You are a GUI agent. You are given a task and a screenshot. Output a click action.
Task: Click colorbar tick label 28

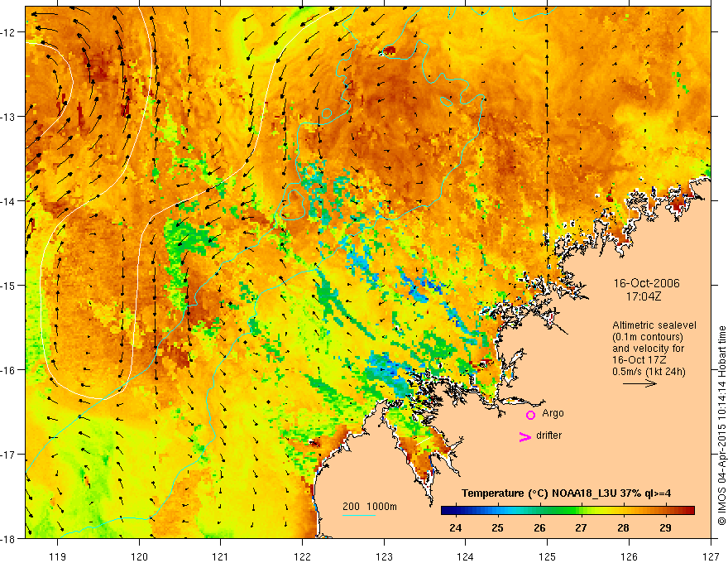click(x=623, y=527)
